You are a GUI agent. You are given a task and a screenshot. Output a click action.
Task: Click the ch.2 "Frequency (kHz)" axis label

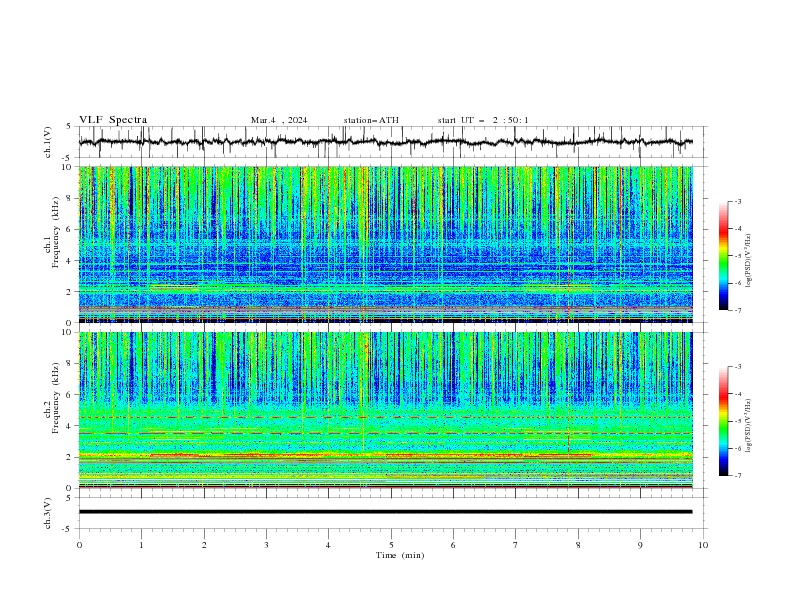pos(55,398)
